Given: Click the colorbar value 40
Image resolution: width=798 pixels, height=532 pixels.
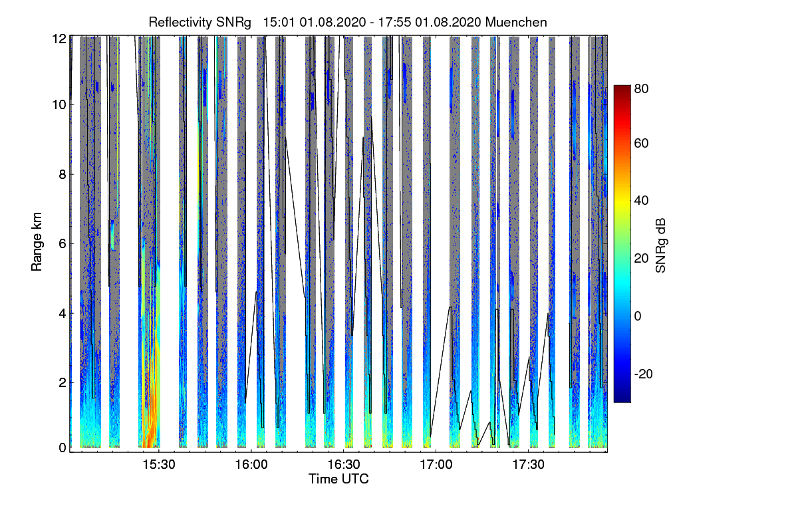Looking at the screenshot, I should [641, 200].
